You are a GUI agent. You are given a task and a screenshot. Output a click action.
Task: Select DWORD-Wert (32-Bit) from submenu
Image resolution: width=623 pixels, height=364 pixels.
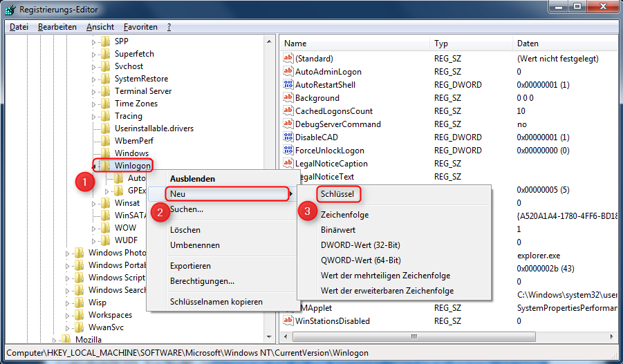coord(360,245)
